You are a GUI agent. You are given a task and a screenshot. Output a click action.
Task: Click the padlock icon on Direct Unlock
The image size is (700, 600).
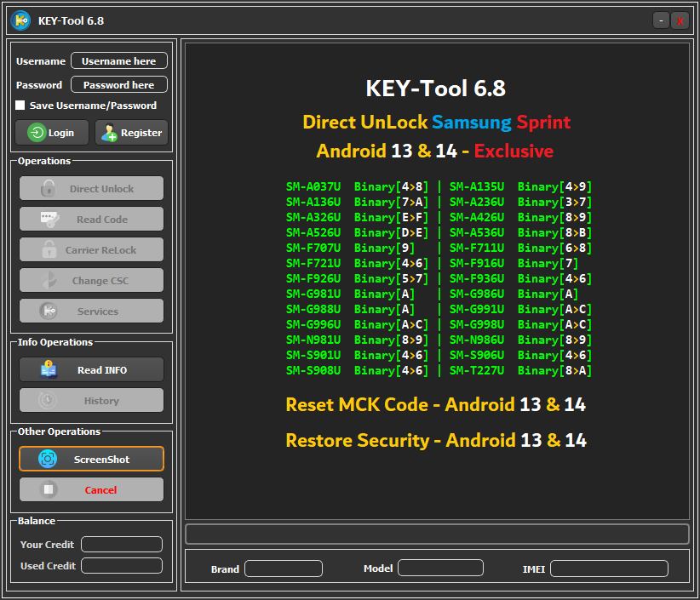coord(49,189)
